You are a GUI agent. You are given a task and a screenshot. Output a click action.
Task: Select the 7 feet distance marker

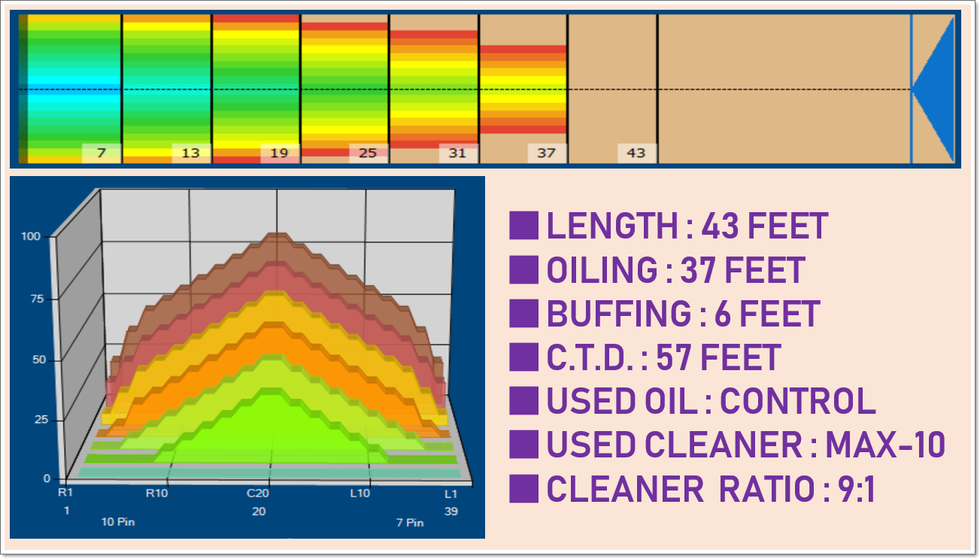(x=102, y=153)
